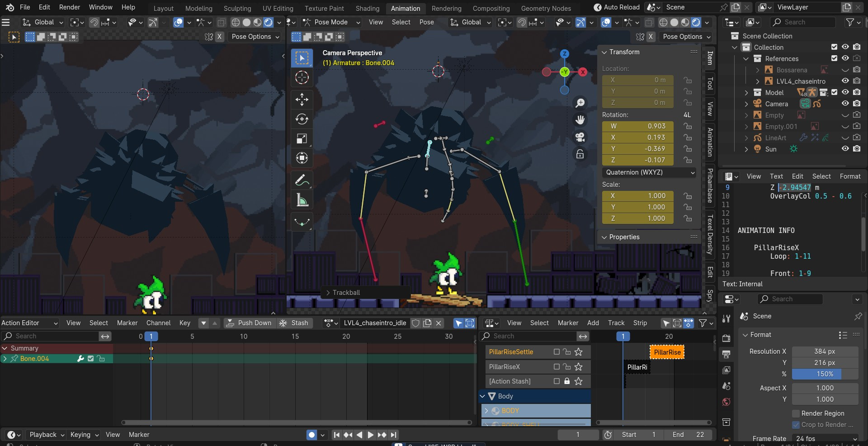Image resolution: width=868 pixels, height=446 pixels.
Task: Activate the Annotate tool
Action: point(302,180)
